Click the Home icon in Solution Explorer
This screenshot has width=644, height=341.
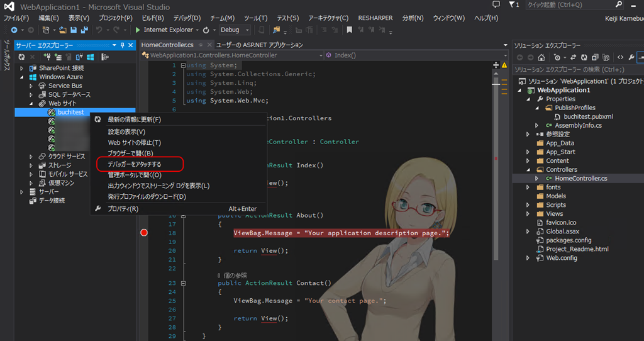541,57
